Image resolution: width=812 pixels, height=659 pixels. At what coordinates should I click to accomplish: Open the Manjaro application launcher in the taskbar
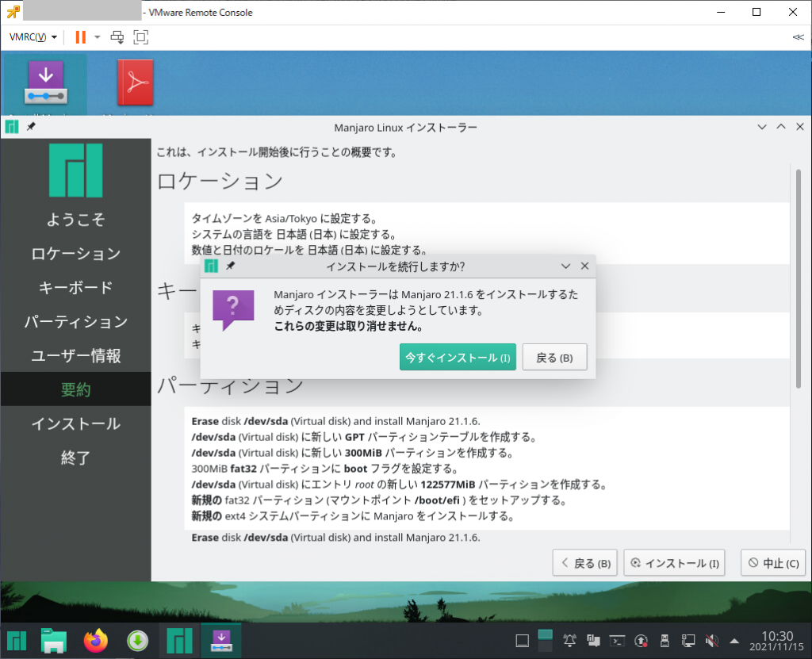pos(16,641)
